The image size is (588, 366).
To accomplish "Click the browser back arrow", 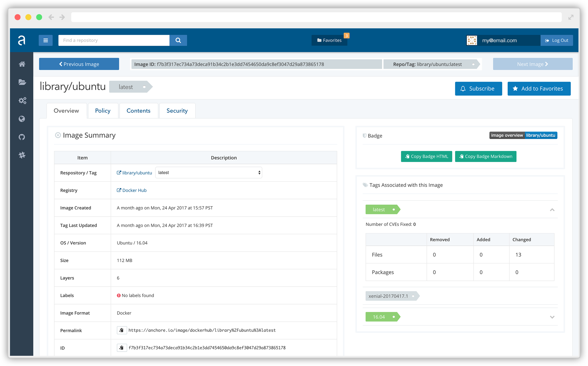I will pyautogui.click(x=51, y=17).
